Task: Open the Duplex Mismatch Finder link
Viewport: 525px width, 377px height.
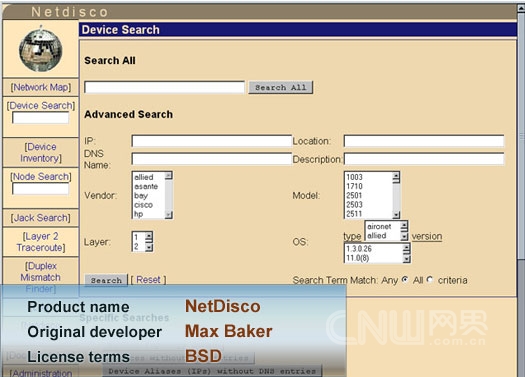Action: 41,277
